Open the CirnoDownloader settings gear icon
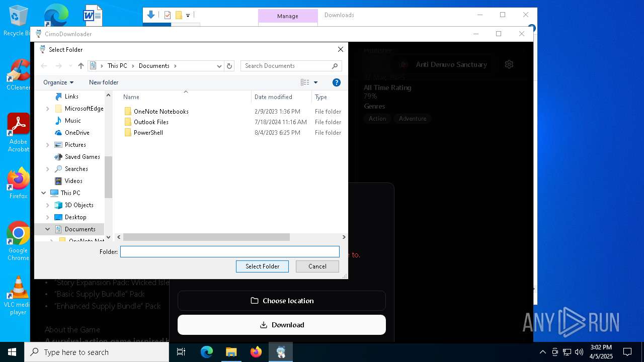The width and height of the screenshot is (644, 362). pyautogui.click(x=509, y=64)
